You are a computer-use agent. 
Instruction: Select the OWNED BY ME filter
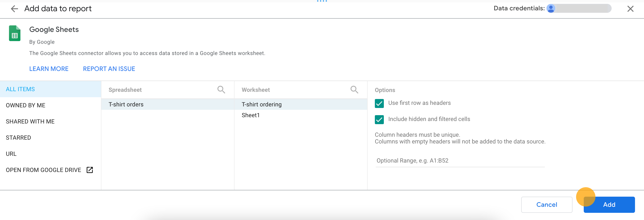pos(51,105)
